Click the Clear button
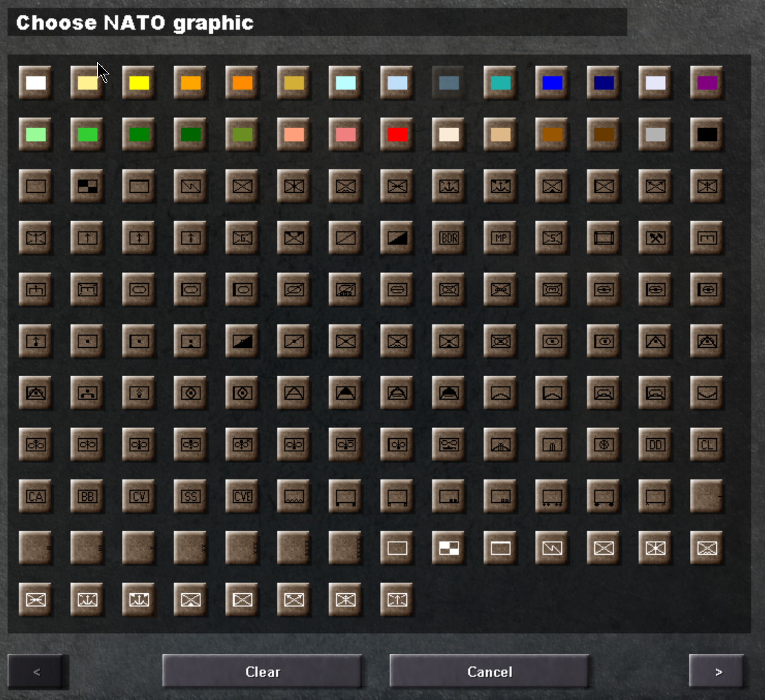The image size is (765, 700). [262, 672]
